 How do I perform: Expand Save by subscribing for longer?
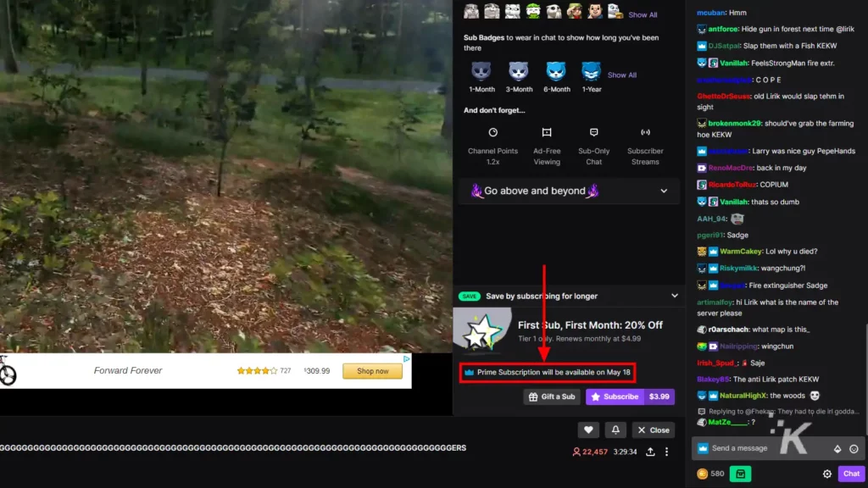tap(569, 296)
